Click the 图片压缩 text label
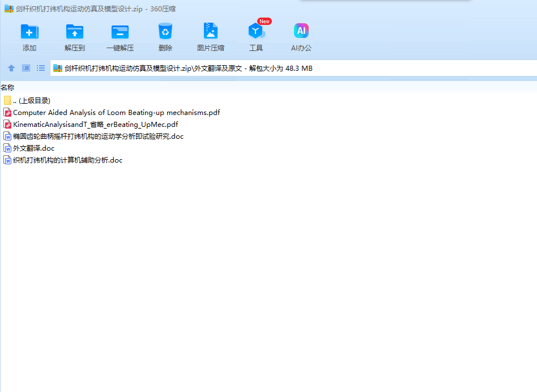 211,48
